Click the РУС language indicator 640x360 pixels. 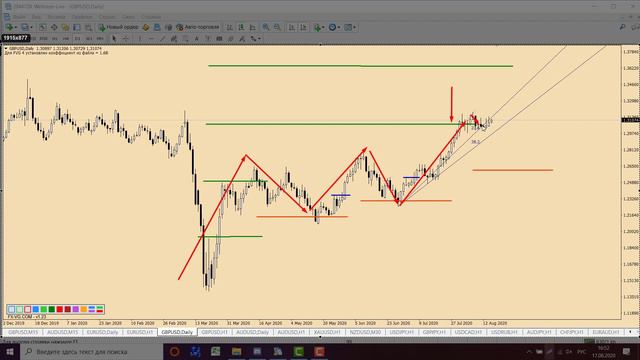point(581,351)
